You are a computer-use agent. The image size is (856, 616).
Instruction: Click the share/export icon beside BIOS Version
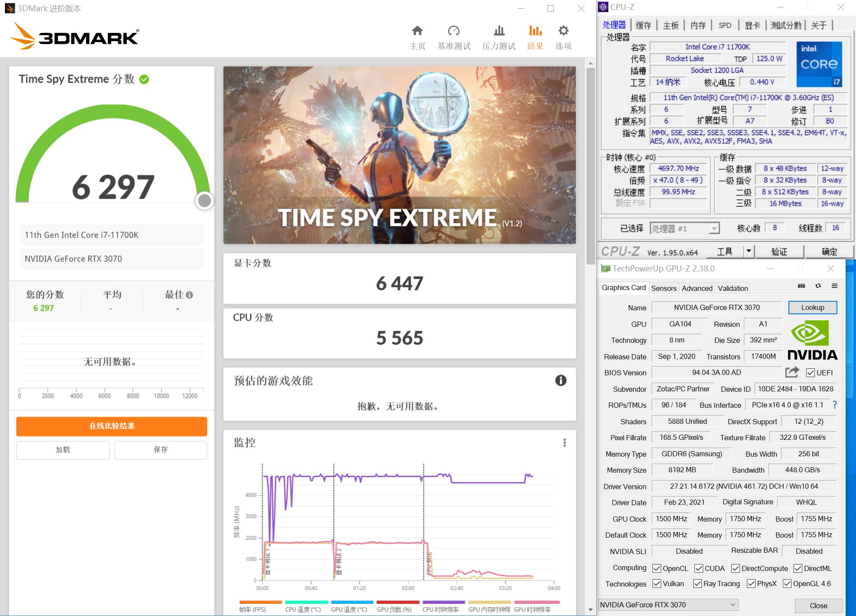(x=792, y=372)
